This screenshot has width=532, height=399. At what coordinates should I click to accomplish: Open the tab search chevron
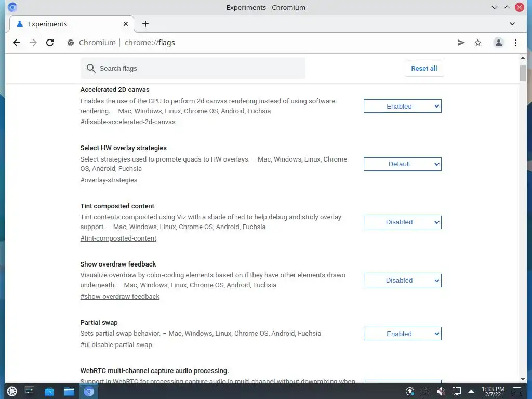[x=512, y=24]
